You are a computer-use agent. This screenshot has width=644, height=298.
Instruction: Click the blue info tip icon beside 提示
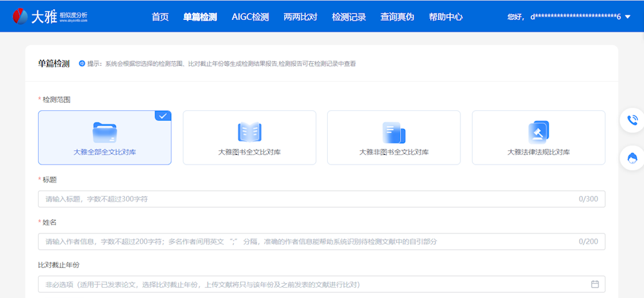pyautogui.click(x=82, y=63)
